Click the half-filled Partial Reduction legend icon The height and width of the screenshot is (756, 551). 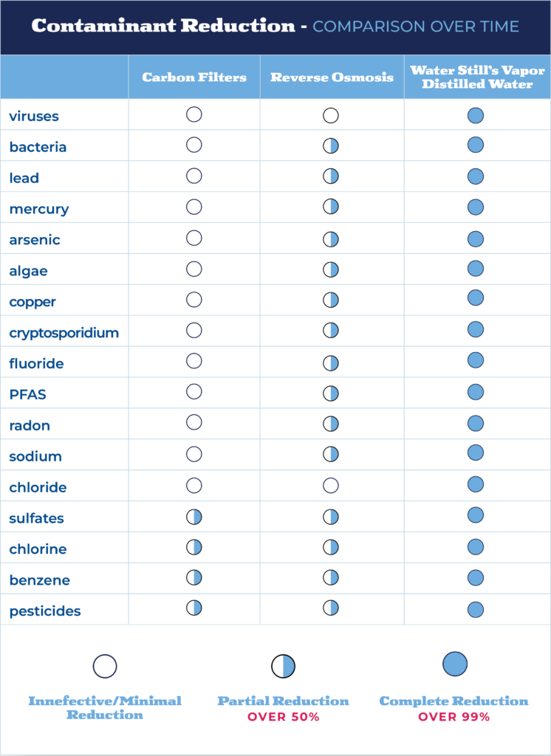283,667
